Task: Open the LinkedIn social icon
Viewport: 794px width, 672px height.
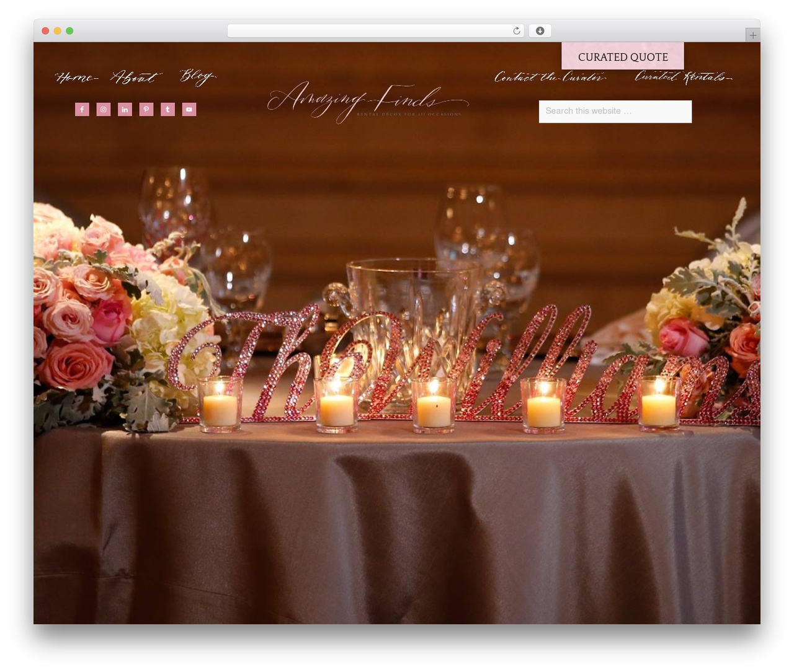Action: [125, 110]
